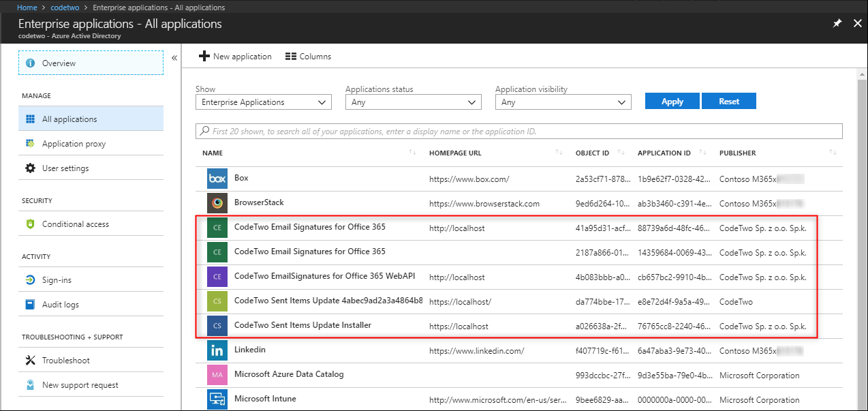
Task: Sort the list by the NAME column arrows
Action: click(412, 153)
